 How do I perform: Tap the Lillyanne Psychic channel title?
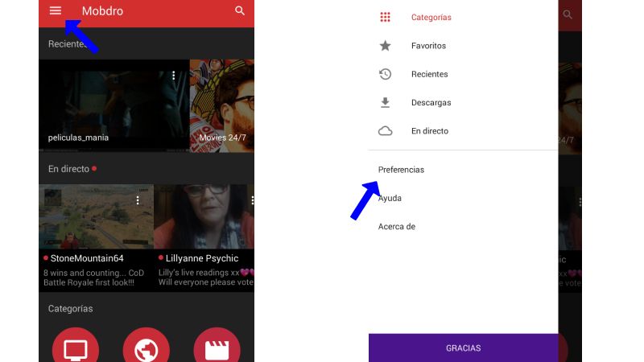click(x=202, y=258)
